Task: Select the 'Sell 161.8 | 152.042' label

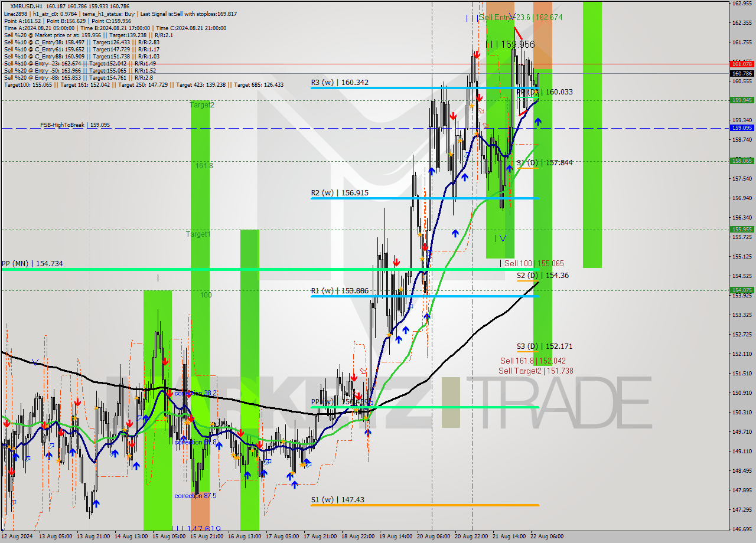Action: coord(533,361)
